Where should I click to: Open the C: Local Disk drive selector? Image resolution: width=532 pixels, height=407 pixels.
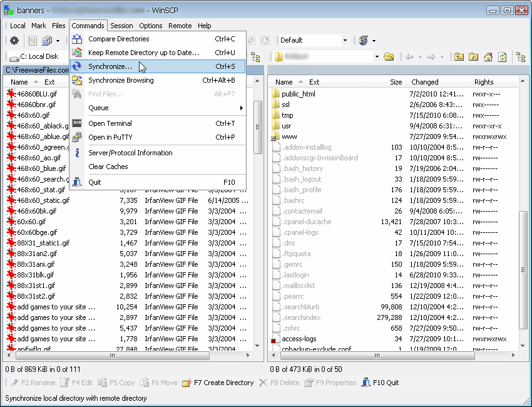(38, 57)
